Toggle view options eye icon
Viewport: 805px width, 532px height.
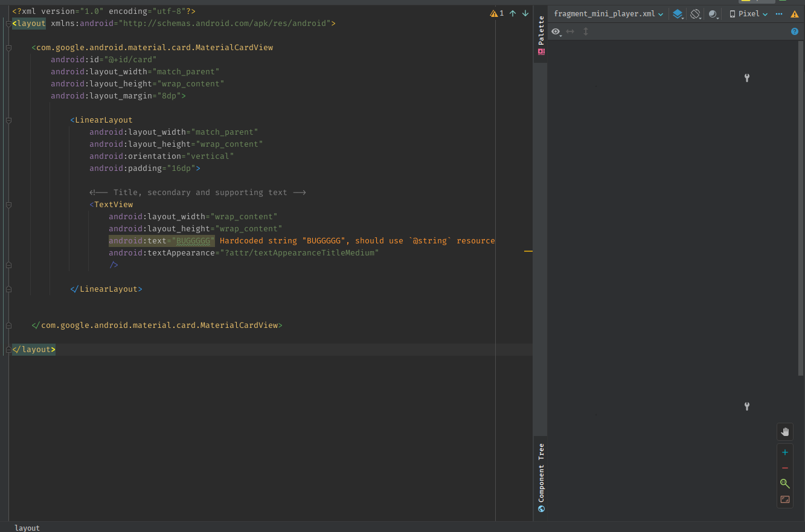[556, 31]
